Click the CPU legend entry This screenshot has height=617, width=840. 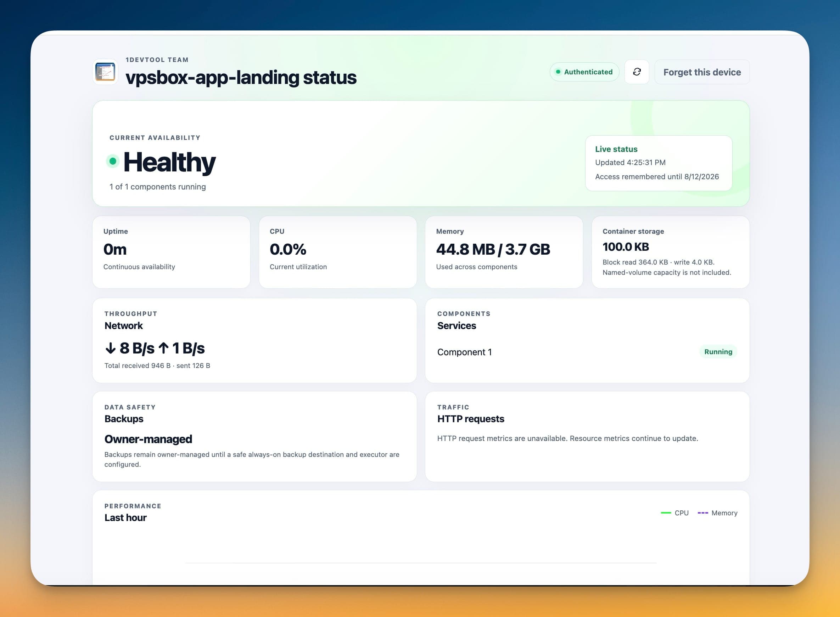coord(674,513)
